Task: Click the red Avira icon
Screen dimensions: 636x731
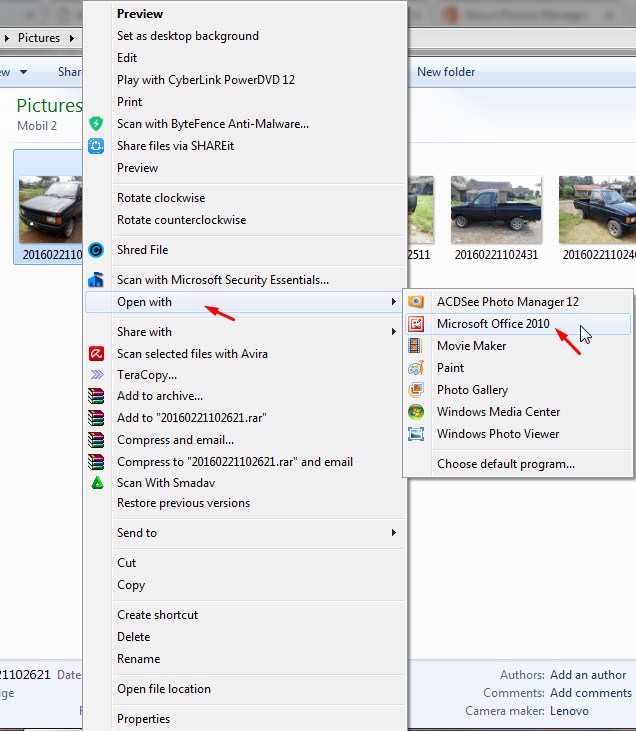Action: tap(96, 353)
